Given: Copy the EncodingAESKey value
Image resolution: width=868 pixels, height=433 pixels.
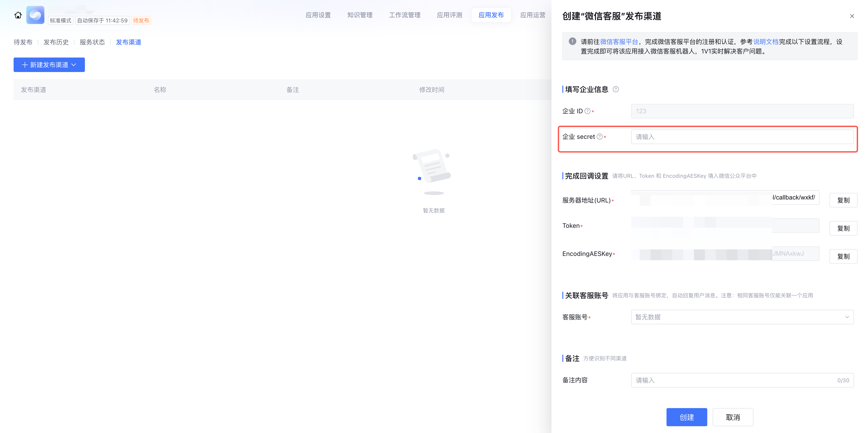Looking at the screenshot, I should (843, 256).
